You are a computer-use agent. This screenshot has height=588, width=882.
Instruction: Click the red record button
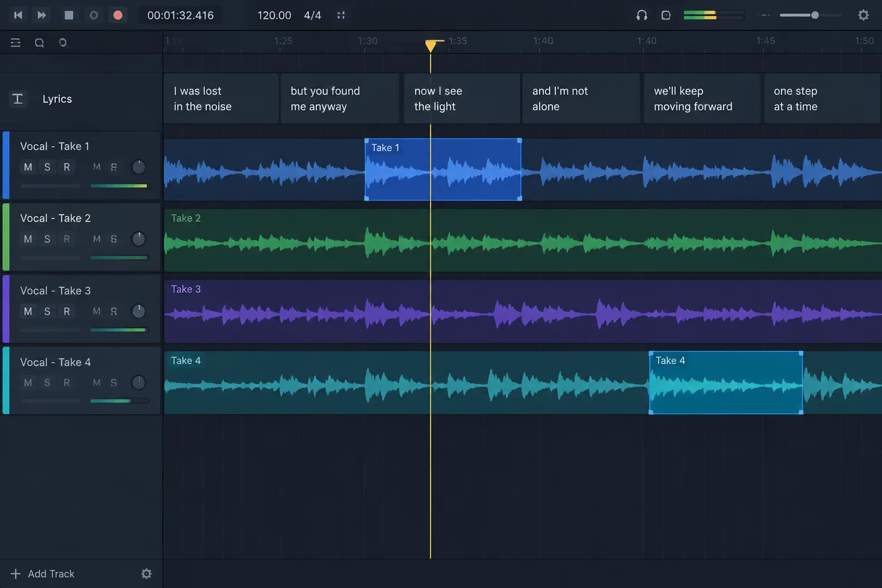coord(118,15)
